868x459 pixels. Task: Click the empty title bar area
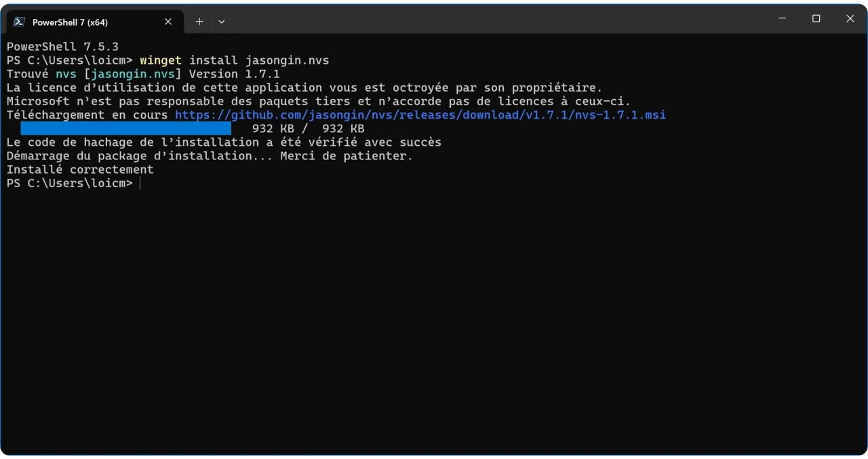[x=475, y=20]
